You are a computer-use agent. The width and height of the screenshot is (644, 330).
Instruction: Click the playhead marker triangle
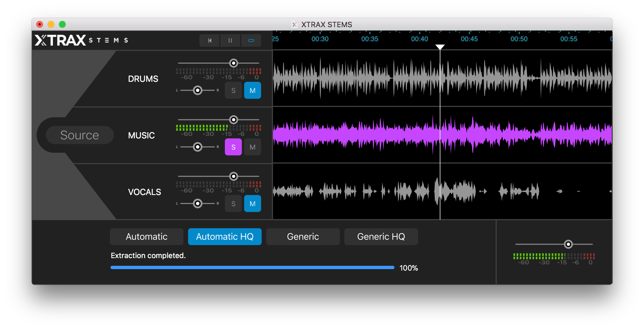(x=440, y=47)
